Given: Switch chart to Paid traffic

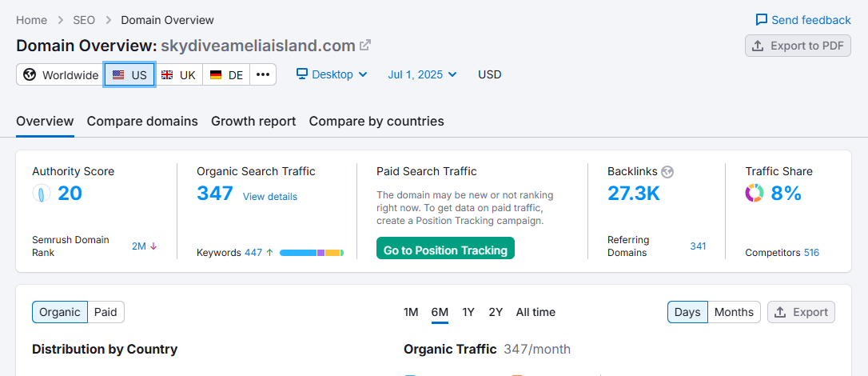Looking at the screenshot, I should click(106, 312).
